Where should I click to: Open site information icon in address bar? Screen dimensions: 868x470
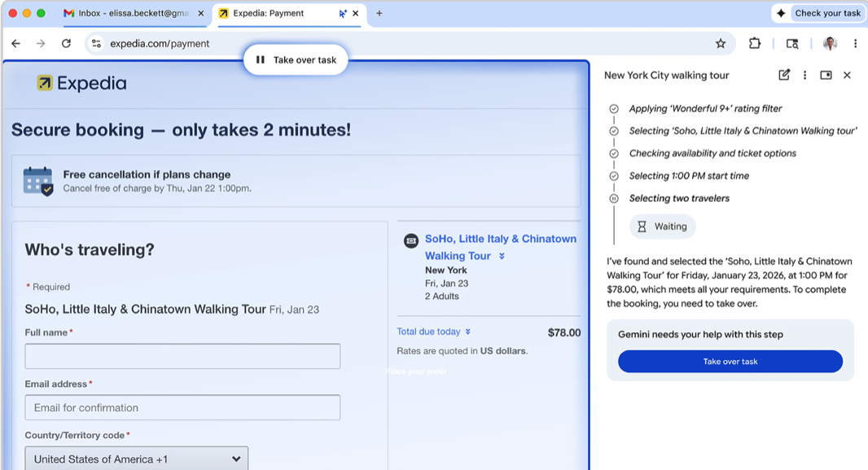[x=96, y=44]
